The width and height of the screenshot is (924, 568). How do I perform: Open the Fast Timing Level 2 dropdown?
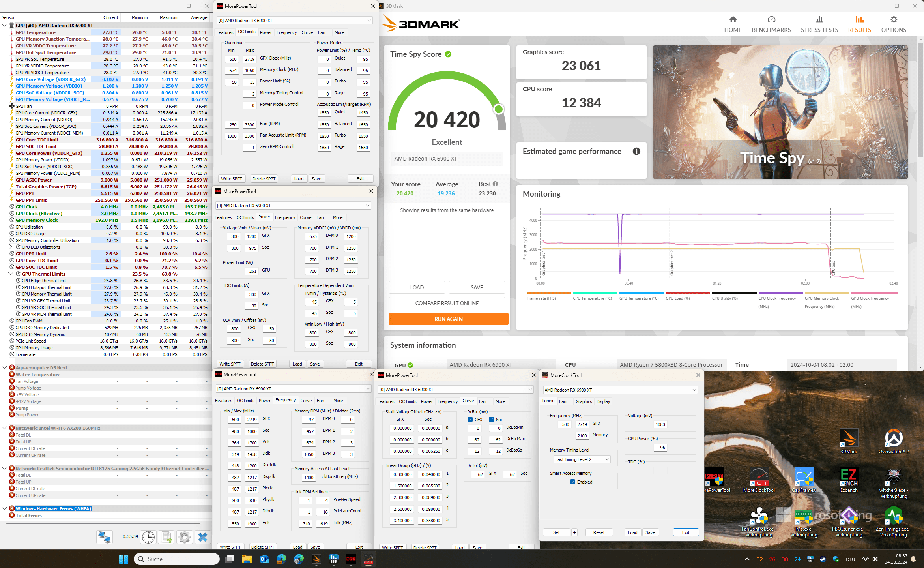tap(582, 459)
